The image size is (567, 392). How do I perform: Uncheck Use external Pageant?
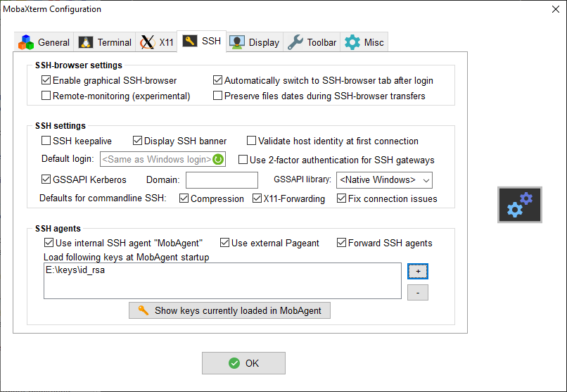tap(224, 243)
